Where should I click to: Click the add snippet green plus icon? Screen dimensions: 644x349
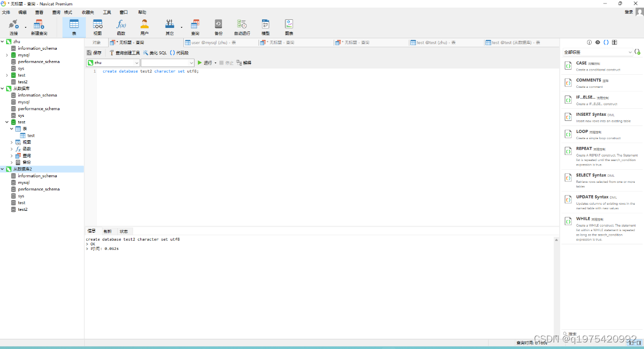(637, 52)
